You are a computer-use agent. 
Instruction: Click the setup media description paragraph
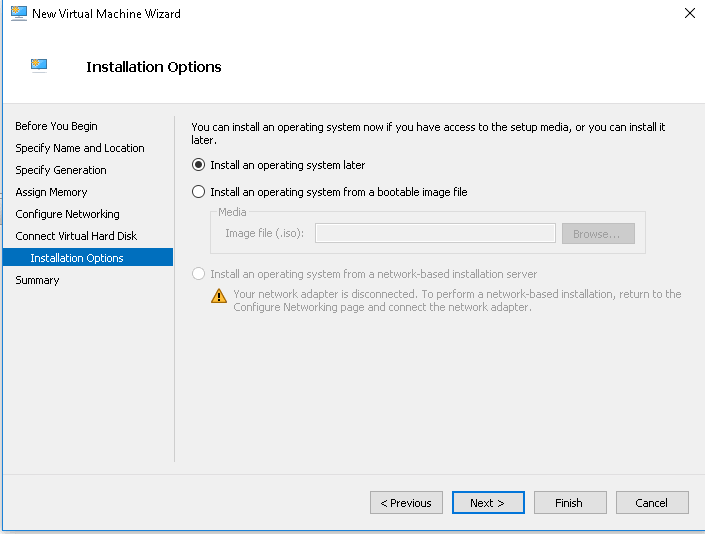pyautogui.click(x=428, y=134)
